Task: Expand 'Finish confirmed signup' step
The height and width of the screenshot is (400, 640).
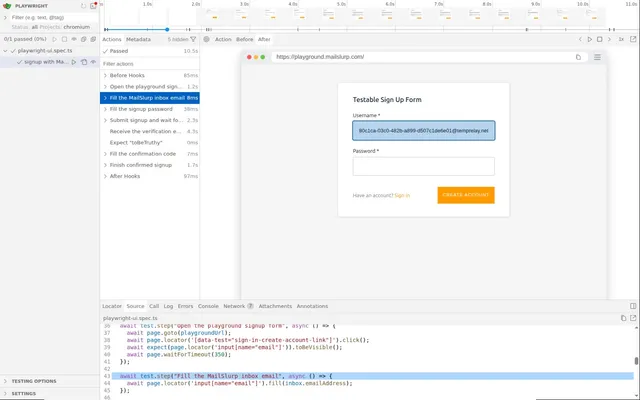Action: pyautogui.click(x=105, y=165)
